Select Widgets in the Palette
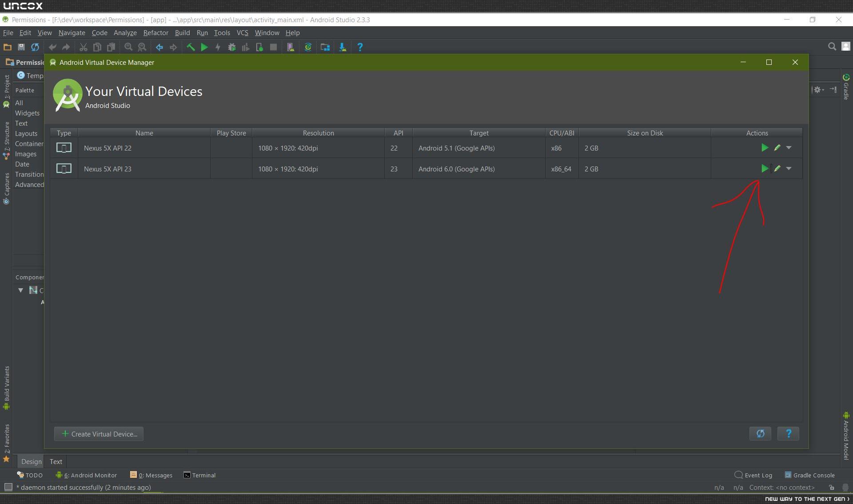Image resolution: width=853 pixels, height=504 pixels. (x=28, y=113)
